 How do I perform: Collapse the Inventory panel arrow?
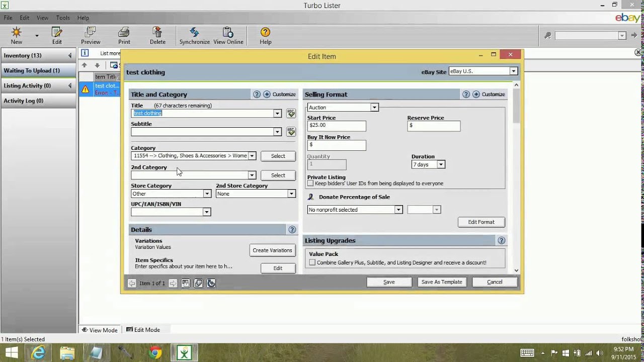click(70, 55)
